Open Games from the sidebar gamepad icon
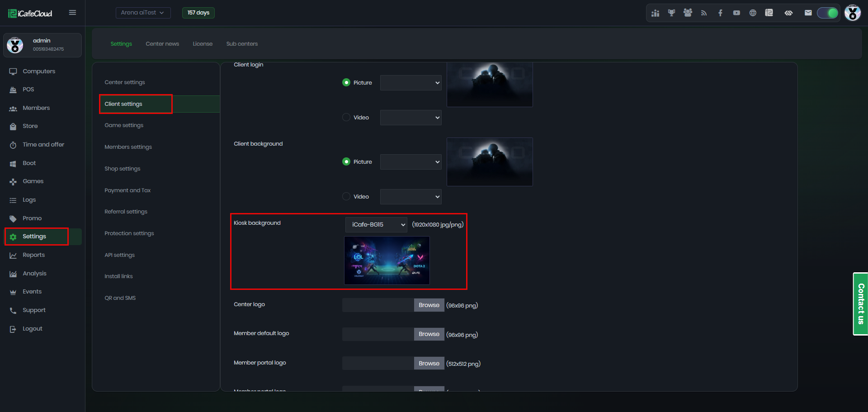 (x=13, y=181)
